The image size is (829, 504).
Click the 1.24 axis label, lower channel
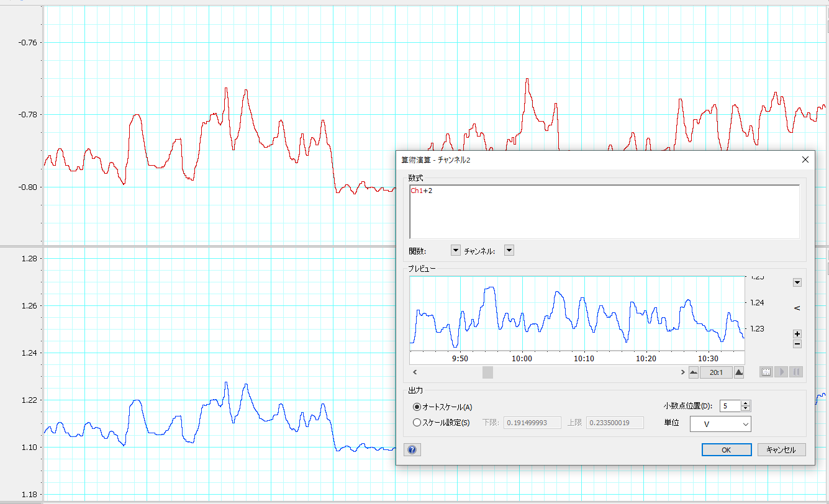[28, 353]
